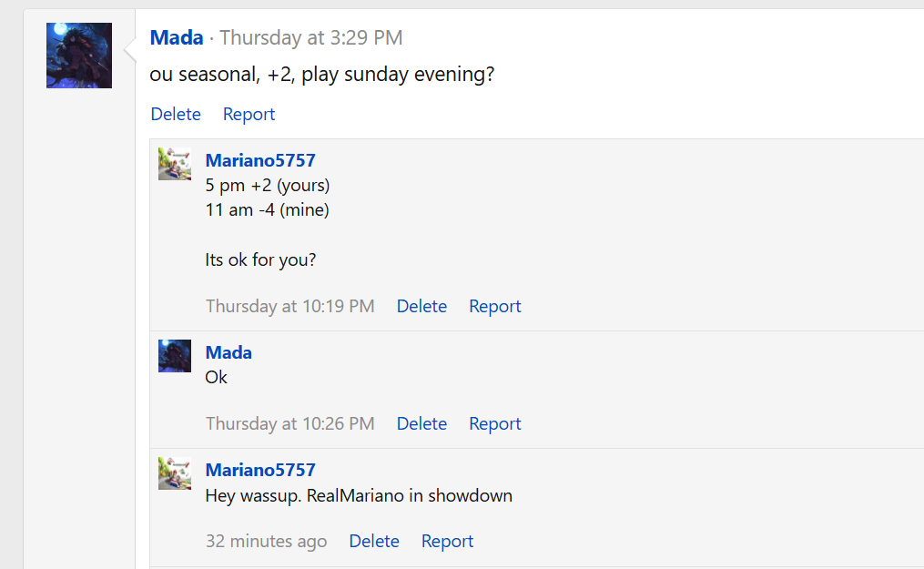Open Mada's profile from the main post username
The image size is (924, 569).
[177, 38]
